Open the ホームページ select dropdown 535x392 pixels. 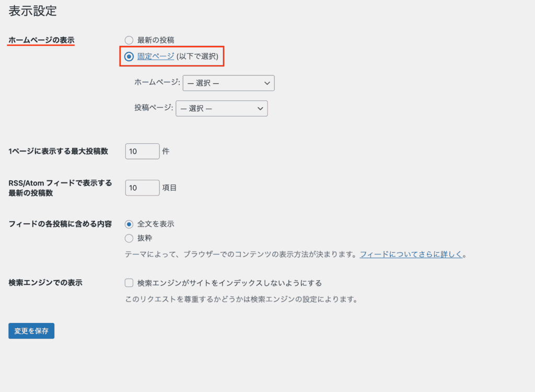click(x=228, y=83)
